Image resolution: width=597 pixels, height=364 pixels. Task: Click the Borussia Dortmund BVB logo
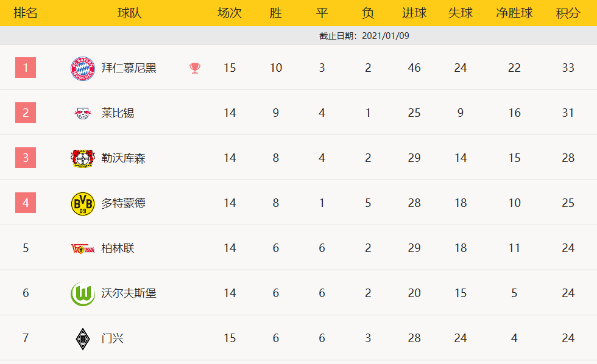click(x=82, y=203)
